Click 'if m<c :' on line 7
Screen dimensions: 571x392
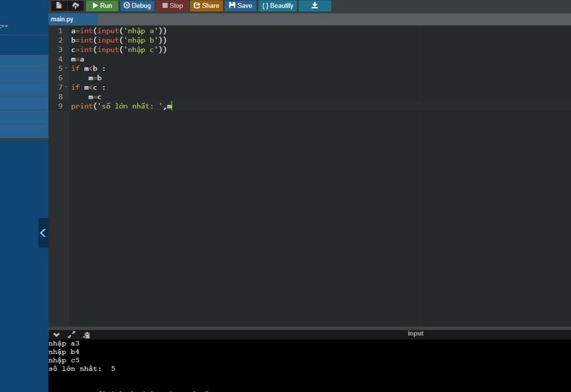tap(88, 88)
